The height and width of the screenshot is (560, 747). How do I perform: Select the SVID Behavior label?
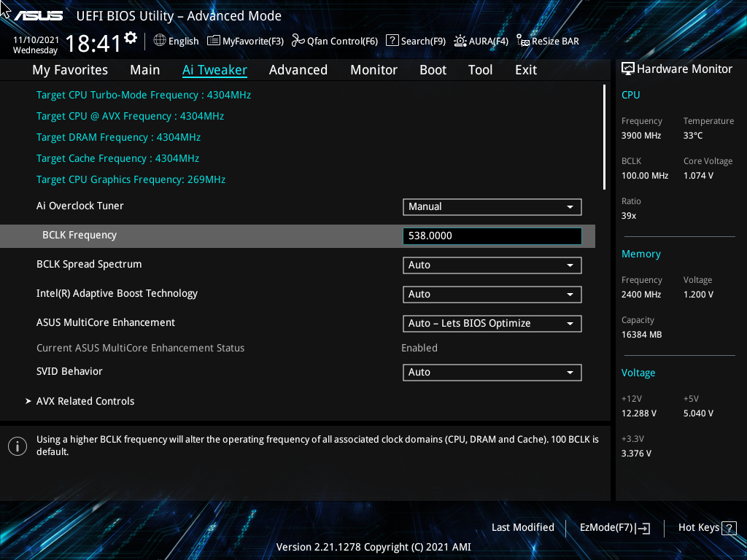click(x=69, y=371)
